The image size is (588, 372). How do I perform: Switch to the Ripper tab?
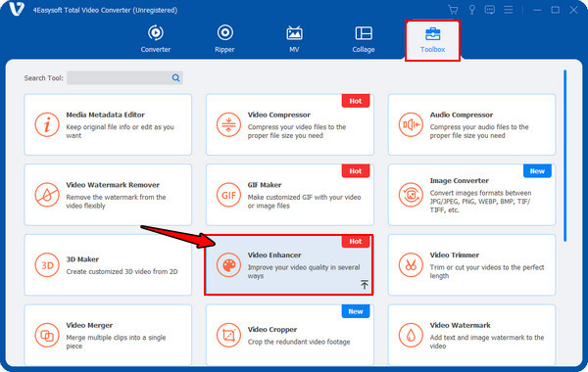tap(224, 39)
